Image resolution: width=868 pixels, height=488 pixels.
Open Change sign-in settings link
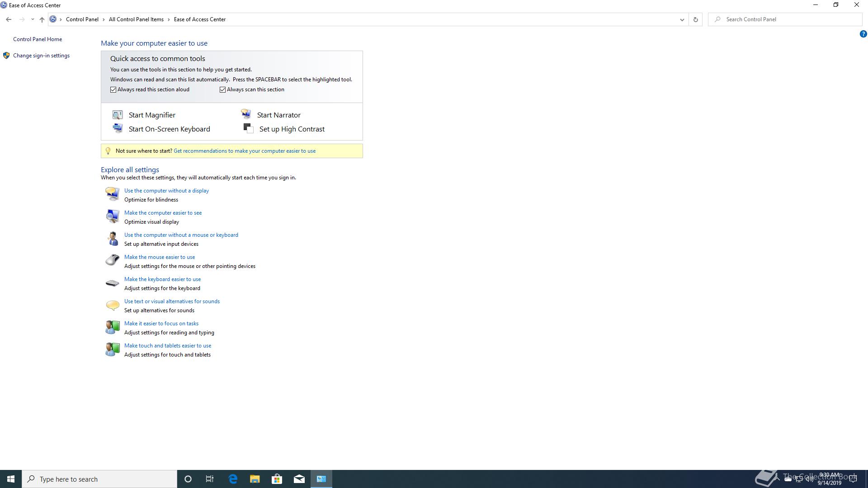coord(41,56)
